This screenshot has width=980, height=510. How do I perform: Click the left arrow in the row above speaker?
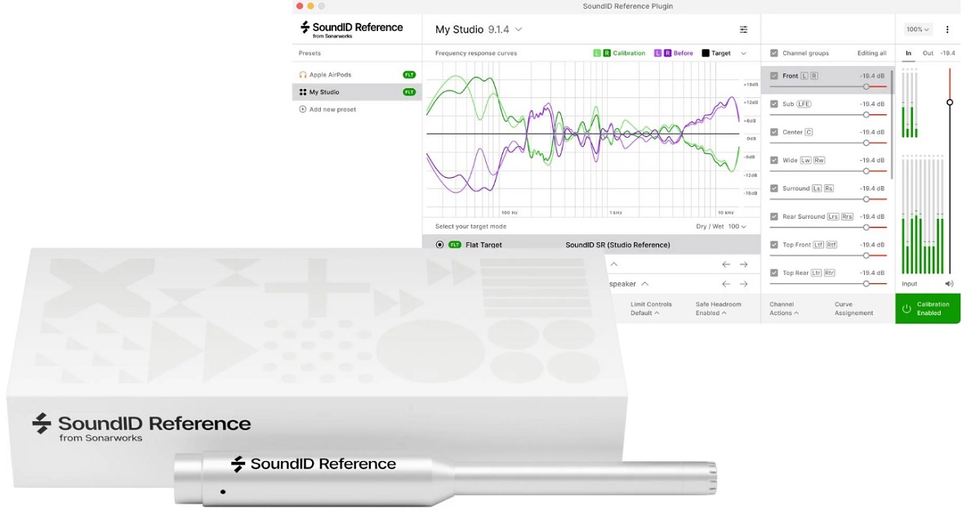(725, 264)
